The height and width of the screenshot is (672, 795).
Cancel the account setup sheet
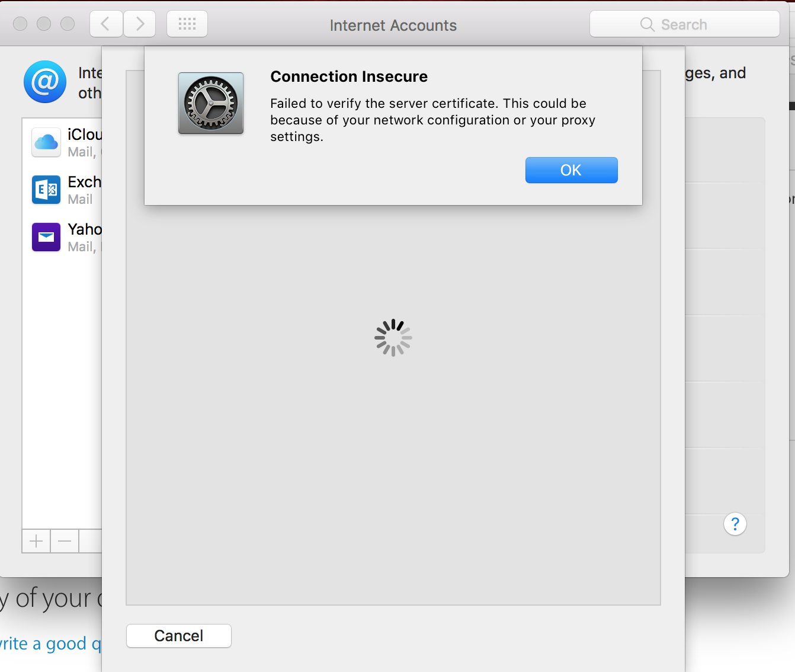pos(178,635)
